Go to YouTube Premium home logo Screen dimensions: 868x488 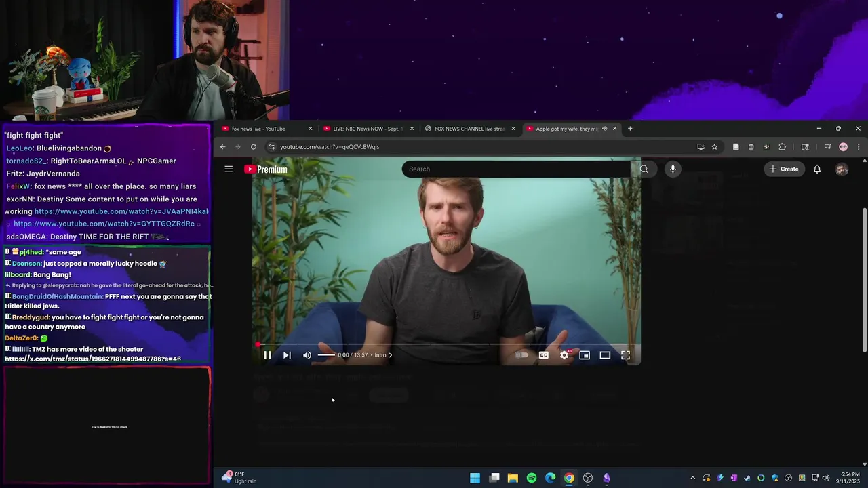(266, 169)
